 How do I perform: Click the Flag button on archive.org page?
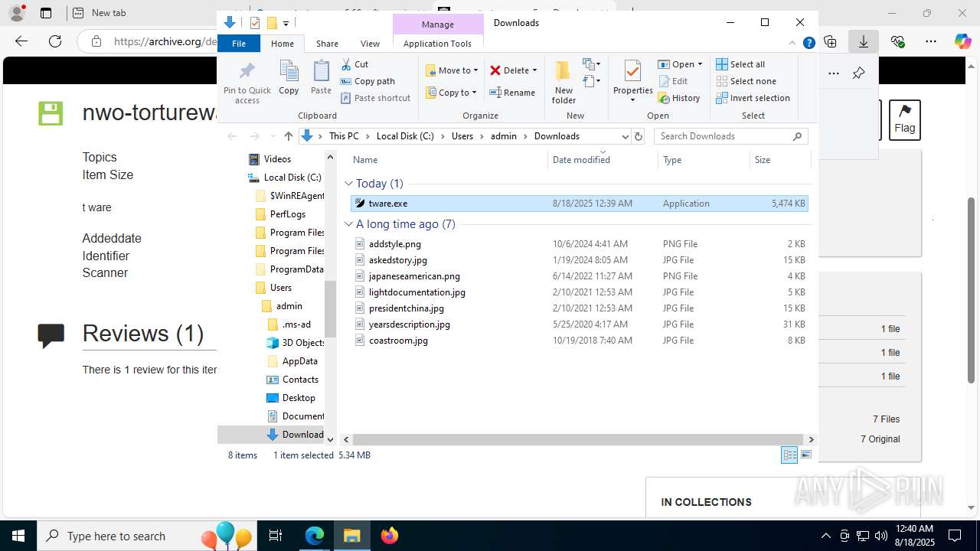point(904,120)
